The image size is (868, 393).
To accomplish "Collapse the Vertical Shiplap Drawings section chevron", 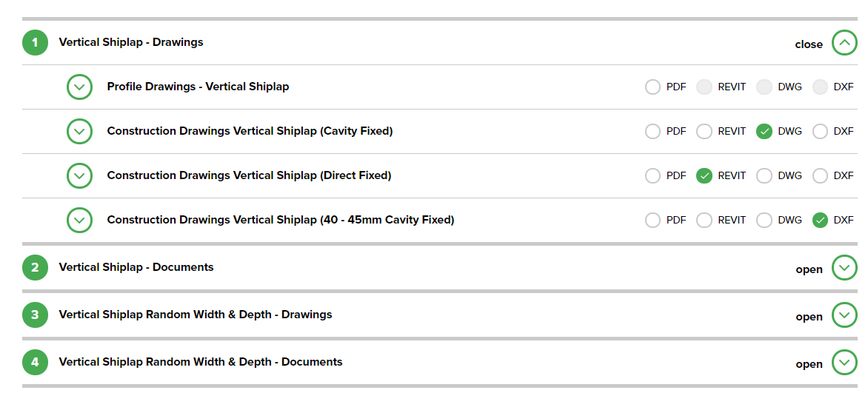I will point(844,43).
